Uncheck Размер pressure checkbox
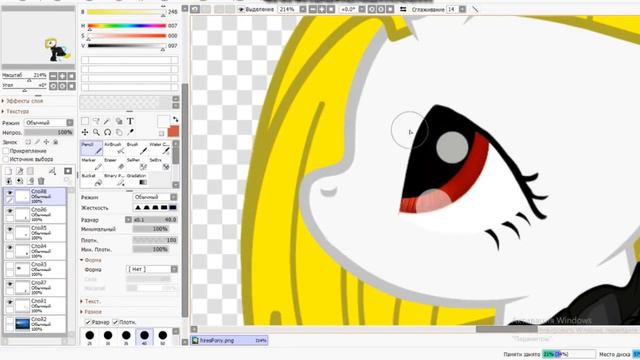This screenshot has height=360, width=640. [x=88, y=322]
